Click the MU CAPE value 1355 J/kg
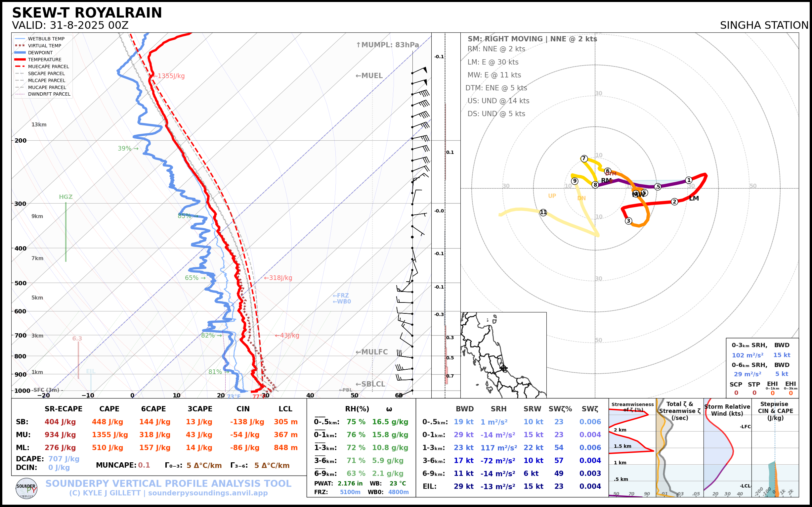 click(x=110, y=435)
